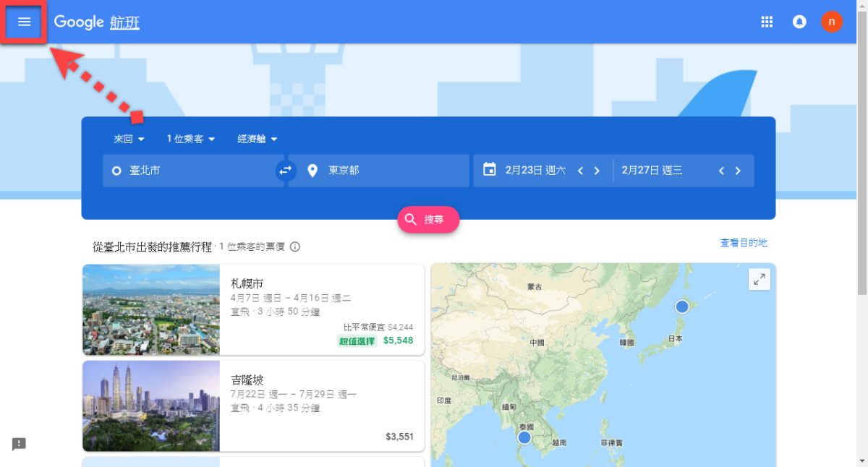Open the notifications bell

point(799,22)
